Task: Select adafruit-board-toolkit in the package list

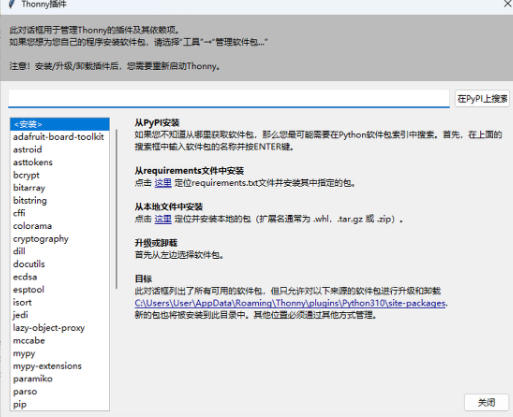Action: [x=59, y=137]
